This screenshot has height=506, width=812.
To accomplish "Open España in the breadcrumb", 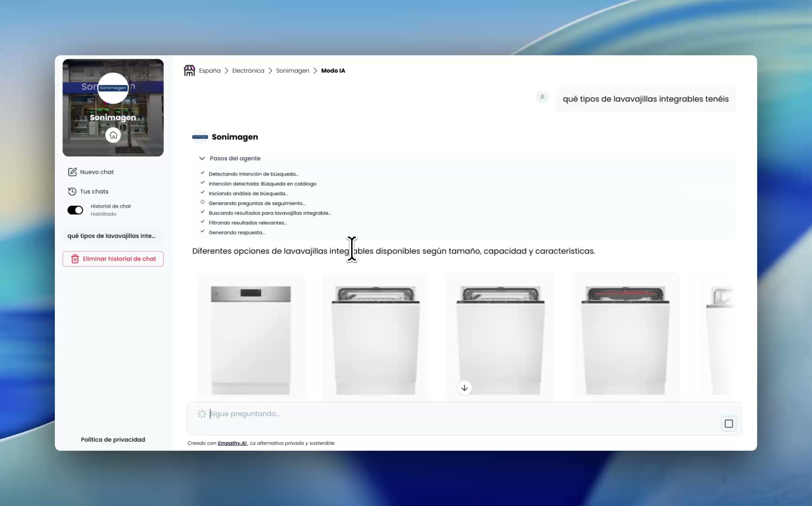I will 210,71.
